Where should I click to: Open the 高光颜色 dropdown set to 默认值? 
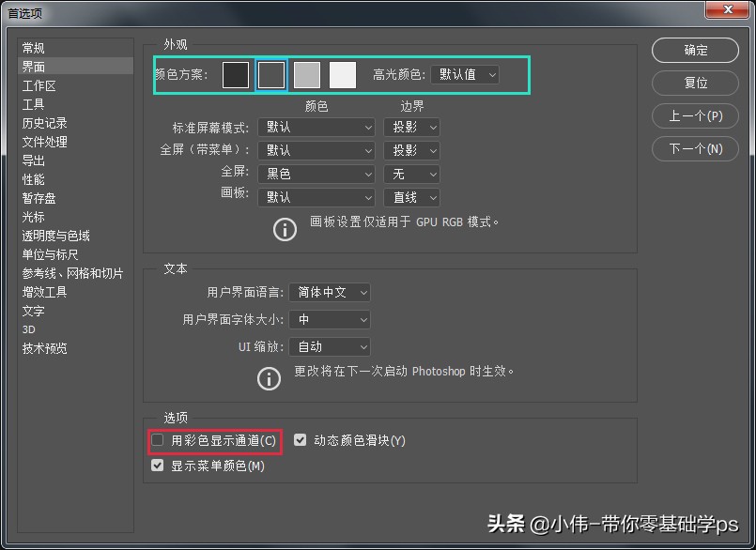point(466,74)
